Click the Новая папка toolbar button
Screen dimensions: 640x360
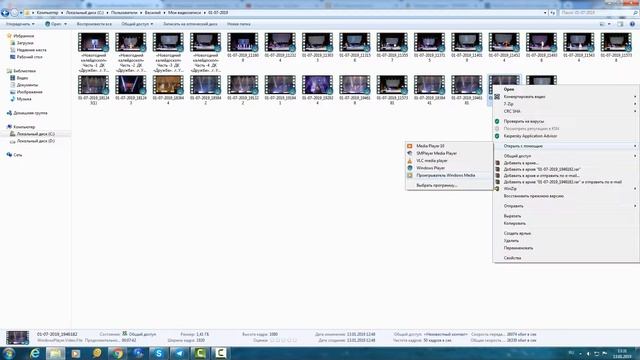pyautogui.click(x=239, y=24)
